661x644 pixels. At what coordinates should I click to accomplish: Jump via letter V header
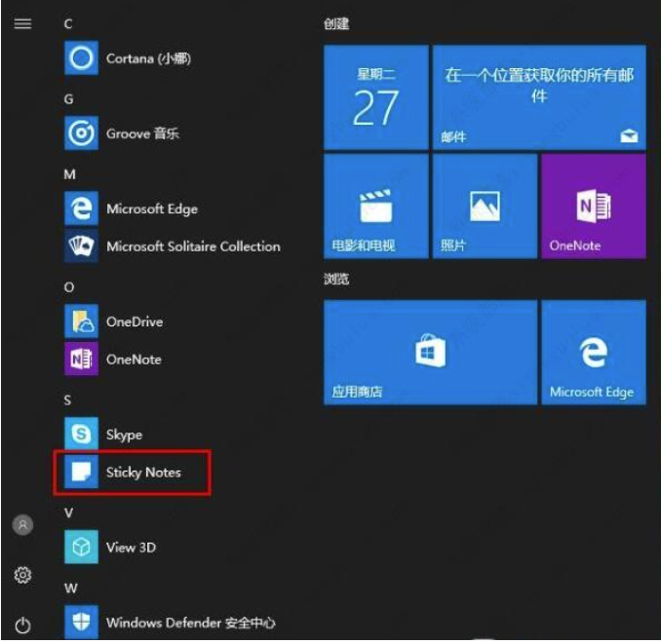point(68,512)
